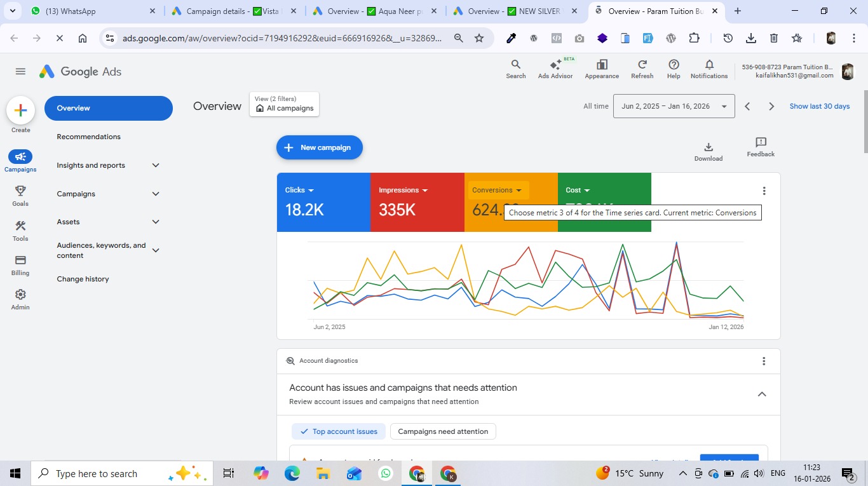Open the Clicks metric dropdown
This screenshot has height=486, width=868.
(x=299, y=190)
